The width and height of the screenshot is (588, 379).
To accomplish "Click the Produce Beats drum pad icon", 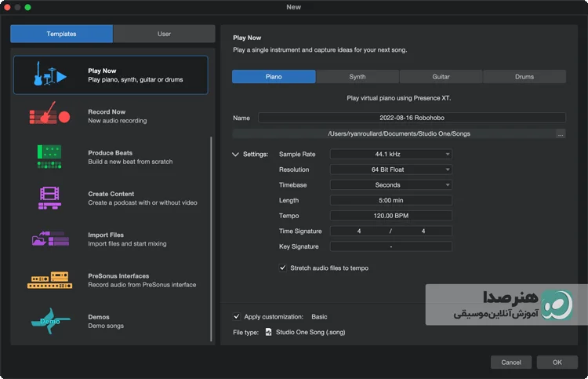I will [x=49, y=156].
